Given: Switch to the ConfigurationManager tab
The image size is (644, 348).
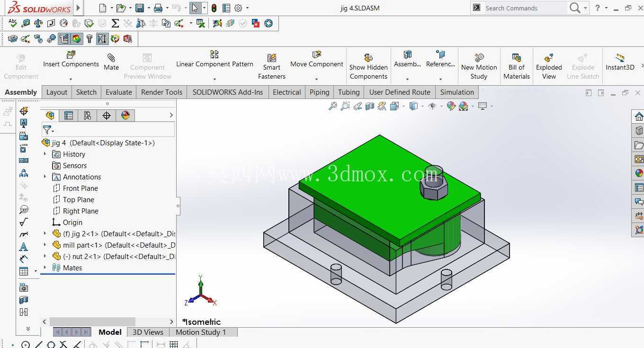Looking at the screenshot, I should (88, 115).
